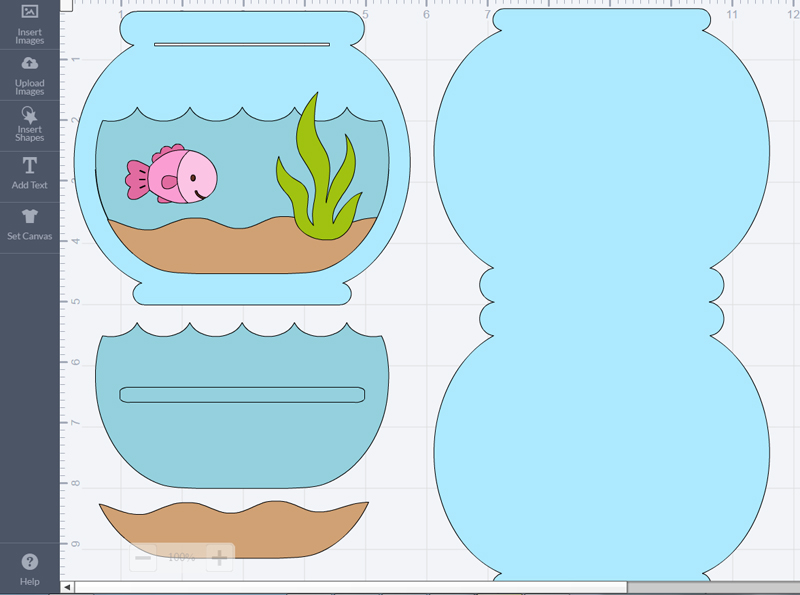This screenshot has width=800, height=595.
Task: Click the Upload Images cloud icon
Action: click(x=29, y=75)
